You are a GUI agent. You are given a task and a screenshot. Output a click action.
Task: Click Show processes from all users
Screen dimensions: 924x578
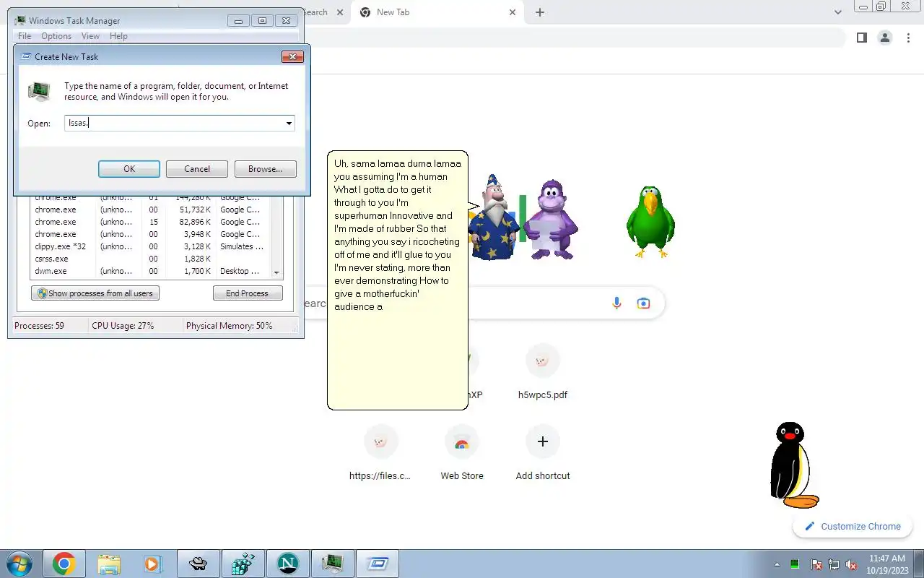pos(95,293)
